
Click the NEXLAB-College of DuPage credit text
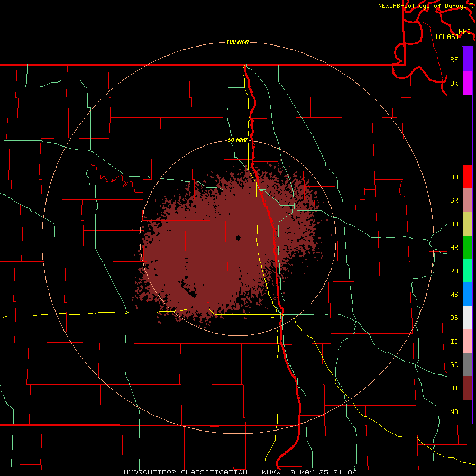pos(423,6)
